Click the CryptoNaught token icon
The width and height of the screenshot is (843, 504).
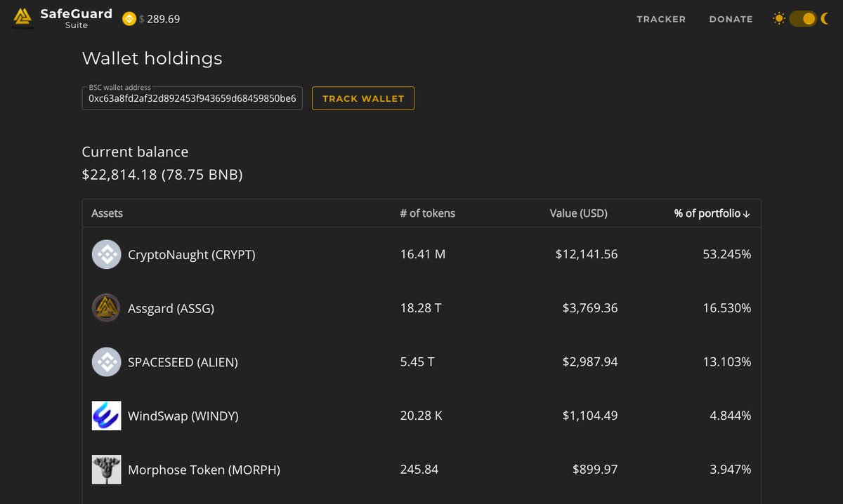[107, 254]
